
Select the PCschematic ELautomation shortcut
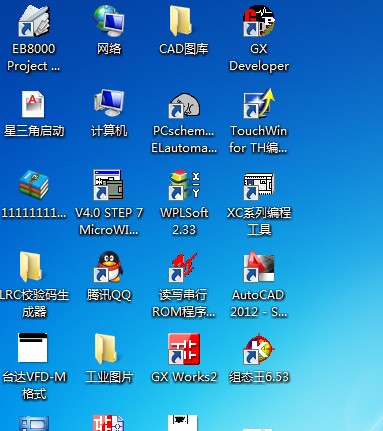pos(184,105)
